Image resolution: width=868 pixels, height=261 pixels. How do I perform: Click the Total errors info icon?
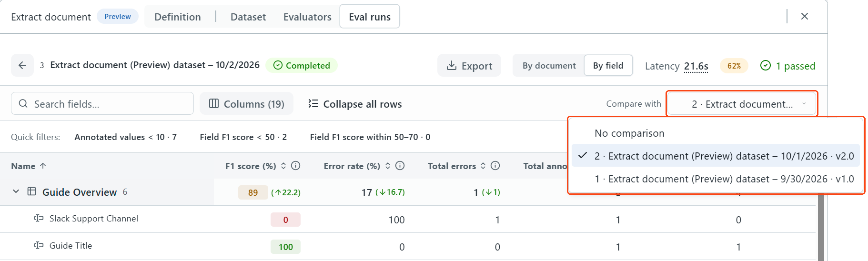coord(495,166)
